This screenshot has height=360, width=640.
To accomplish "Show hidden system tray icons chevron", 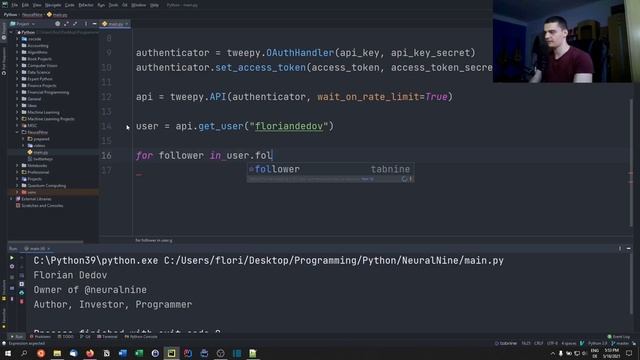I will (553, 353).
